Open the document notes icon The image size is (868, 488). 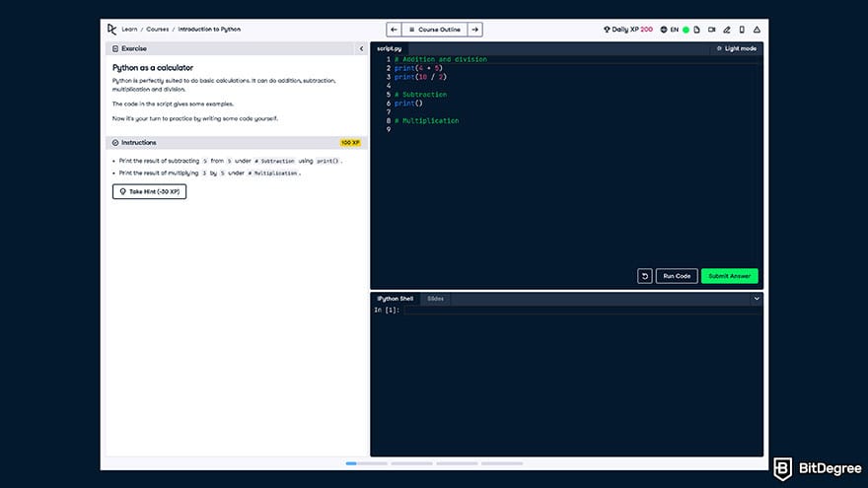coord(697,30)
